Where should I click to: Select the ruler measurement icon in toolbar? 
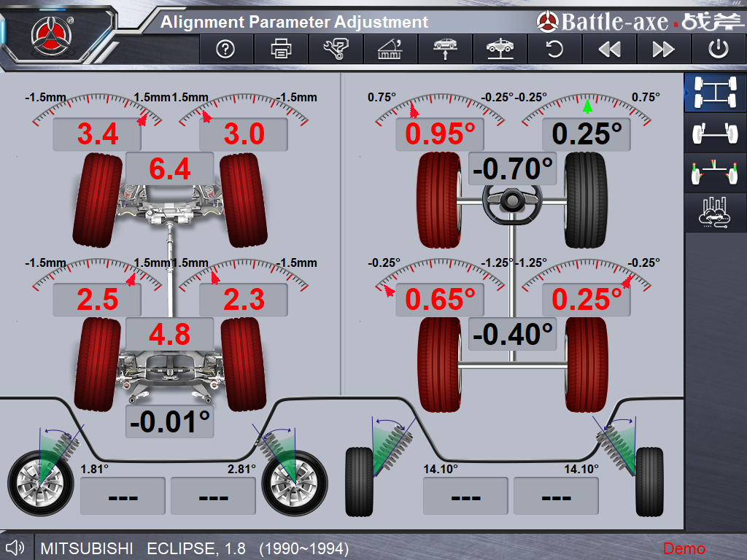click(x=390, y=50)
